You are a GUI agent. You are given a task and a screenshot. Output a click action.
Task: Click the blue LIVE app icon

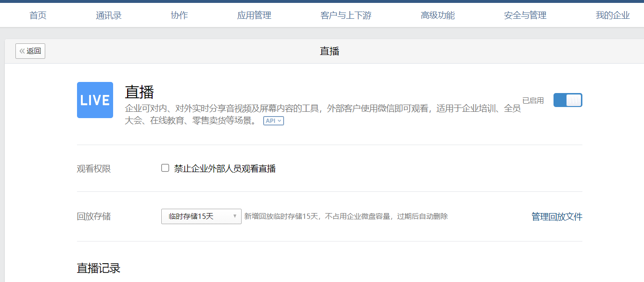(x=95, y=100)
